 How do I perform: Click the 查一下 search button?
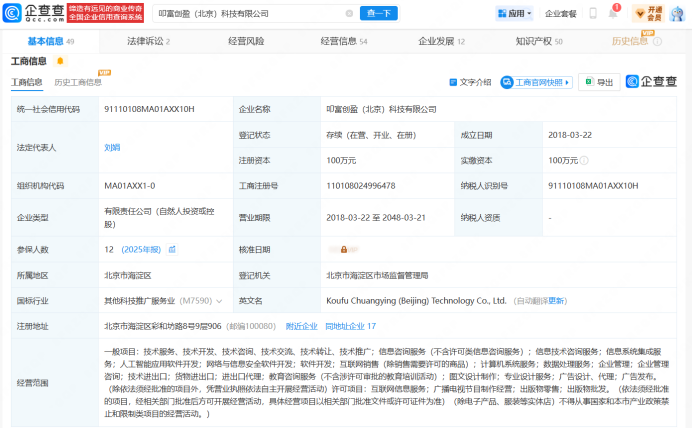[x=379, y=14]
